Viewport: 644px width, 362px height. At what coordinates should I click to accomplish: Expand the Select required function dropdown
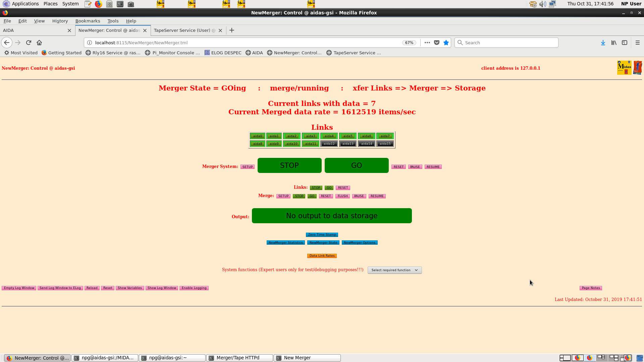pos(394,270)
